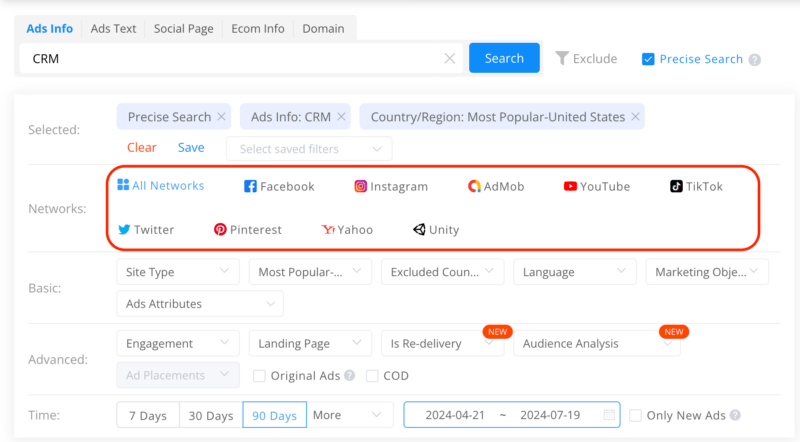The image size is (800, 442).
Task: Select the Pinterest network icon
Action: tap(220, 229)
